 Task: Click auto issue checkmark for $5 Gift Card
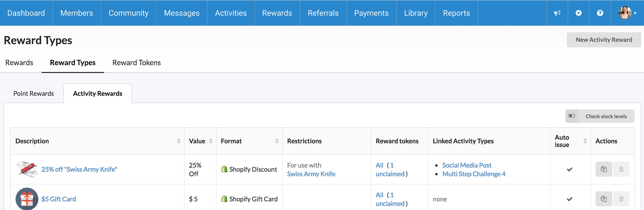[x=569, y=199]
